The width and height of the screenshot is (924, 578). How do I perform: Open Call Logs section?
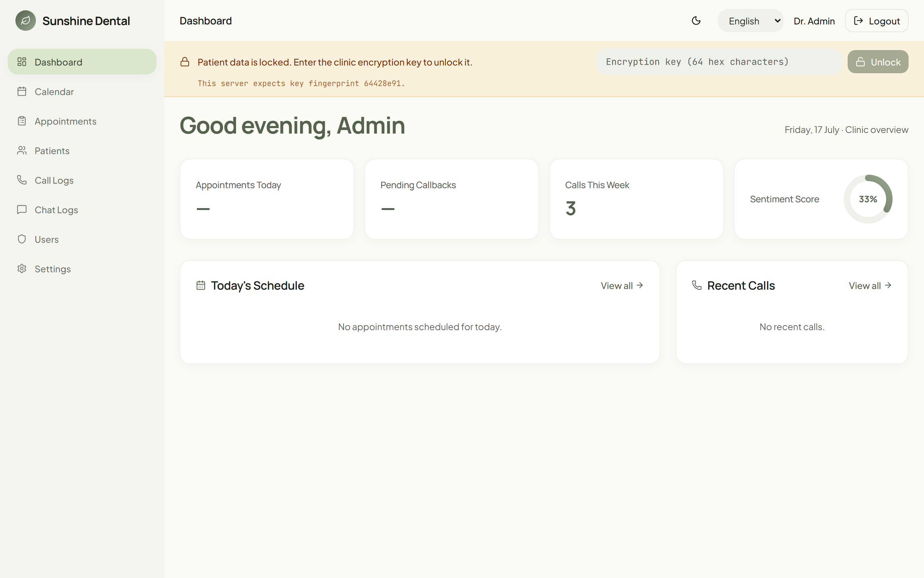click(x=54, y=180)
